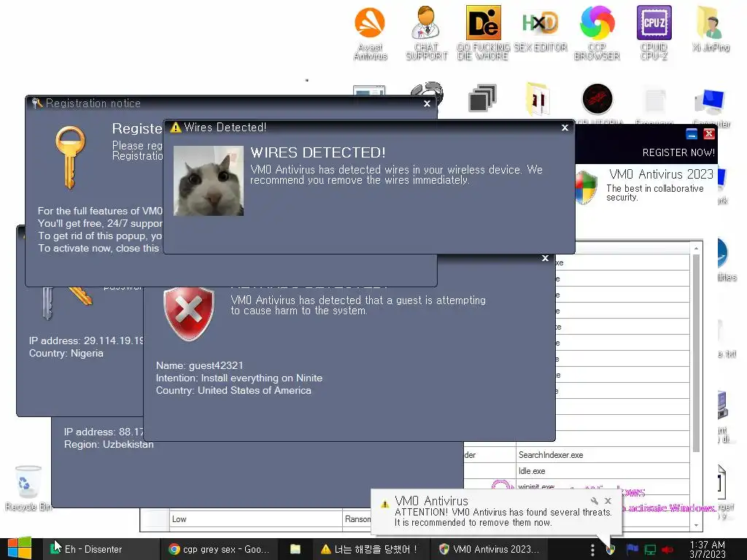
Task: Click the 'WIRES DETECTED!' heading
Action: click(318, 152)
